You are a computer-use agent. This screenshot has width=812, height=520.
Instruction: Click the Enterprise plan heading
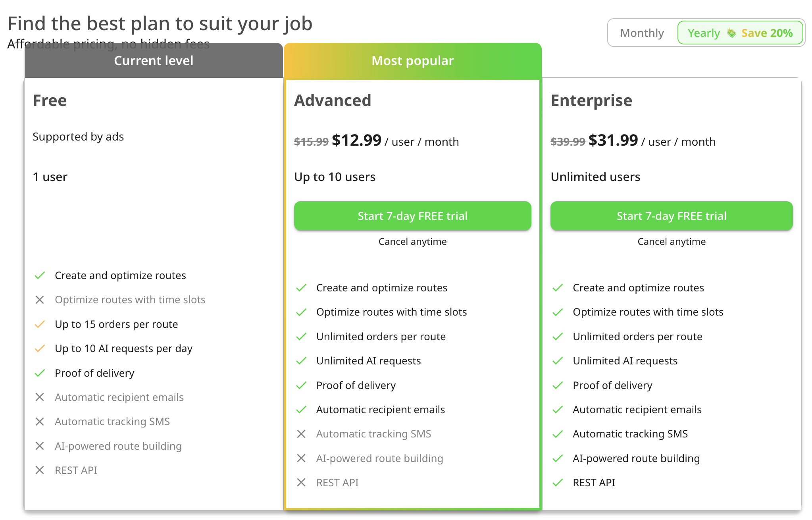point(591,100)
